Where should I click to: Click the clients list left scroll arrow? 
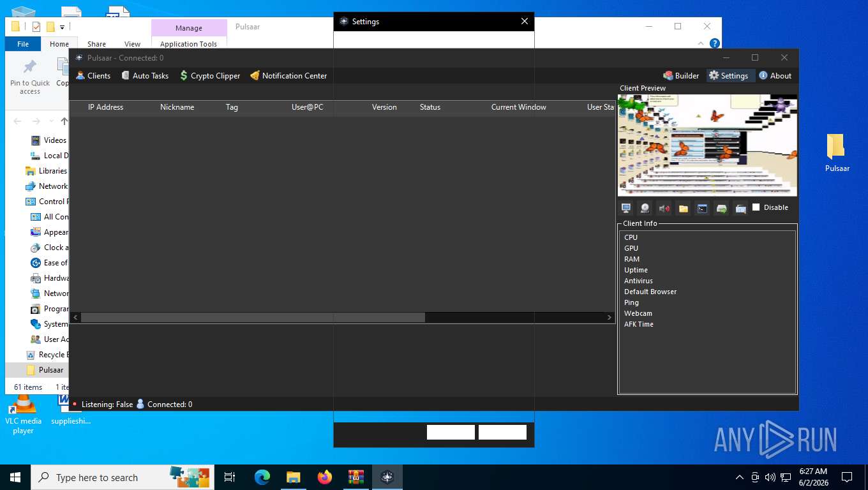click(75, 317)
